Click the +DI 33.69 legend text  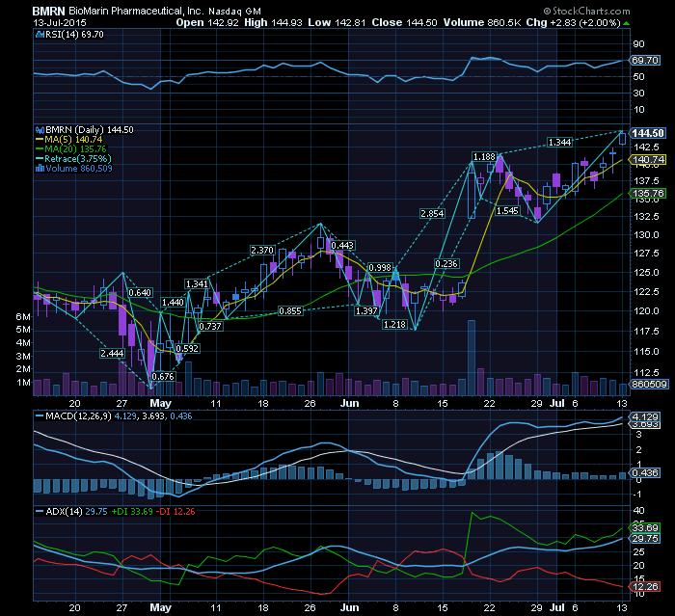(x=132, y=512)
